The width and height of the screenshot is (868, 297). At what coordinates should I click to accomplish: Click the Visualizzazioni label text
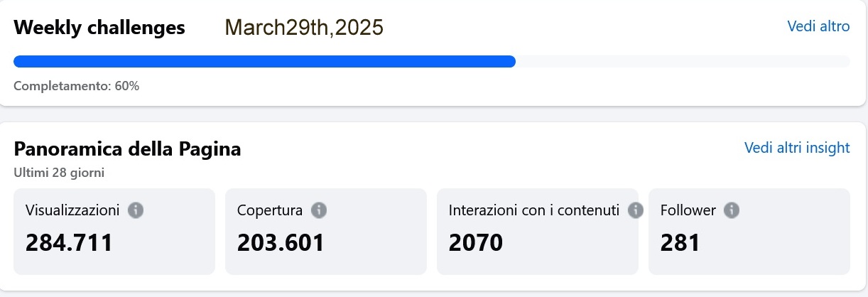pos(72,210)
